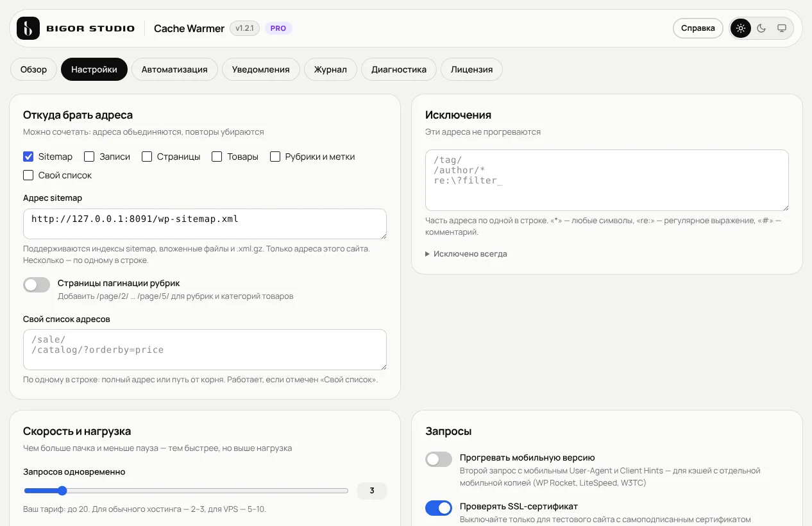Enable the Товары checkbox
The image size is (812, 526).
coord(217,157)
